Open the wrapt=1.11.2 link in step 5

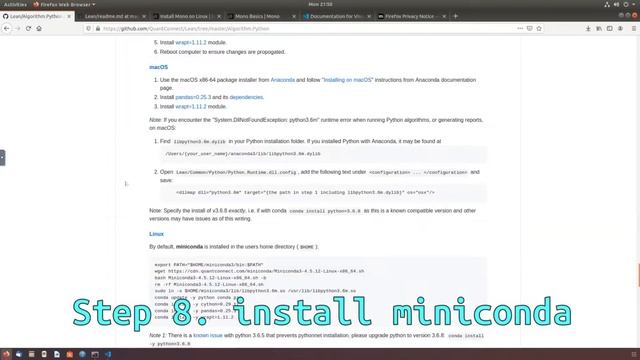[x=191, y=42]
